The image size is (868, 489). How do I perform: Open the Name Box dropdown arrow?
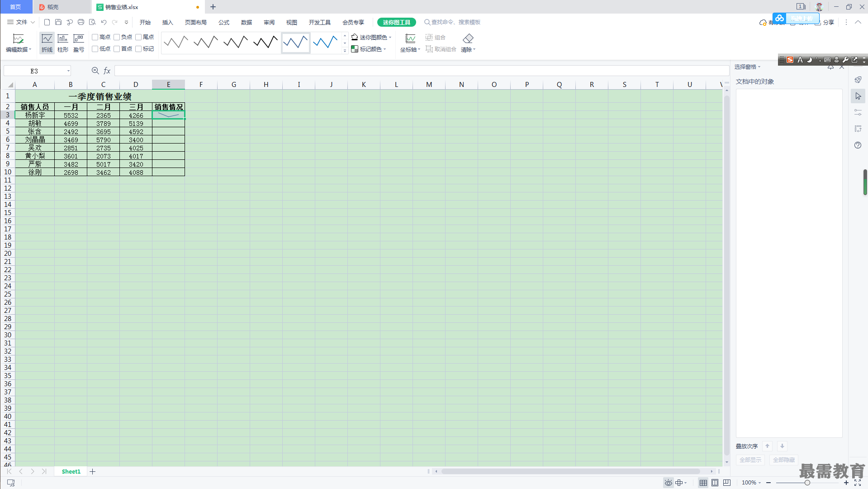(68, 71)
